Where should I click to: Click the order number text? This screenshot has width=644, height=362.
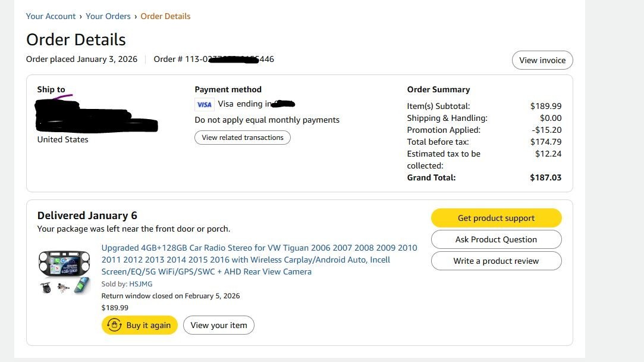coord(213,59)
